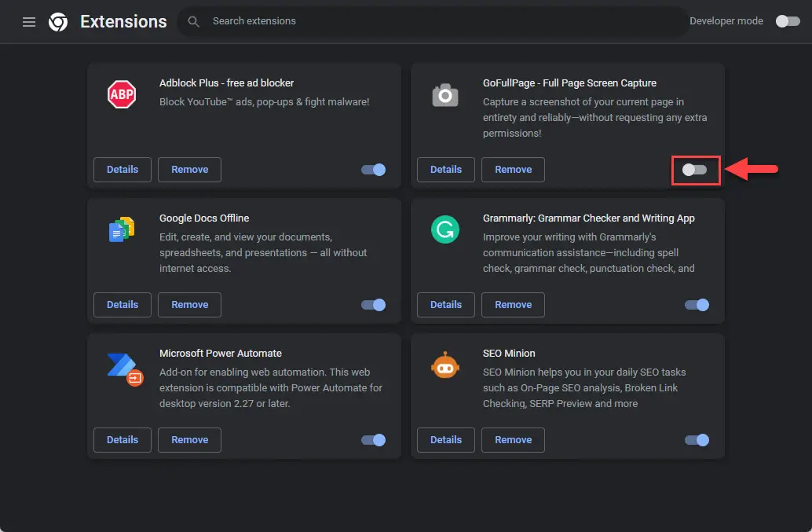Open Details for Google Docs Offline
This screenshot has width=812, height=532.
pos(123,305)
